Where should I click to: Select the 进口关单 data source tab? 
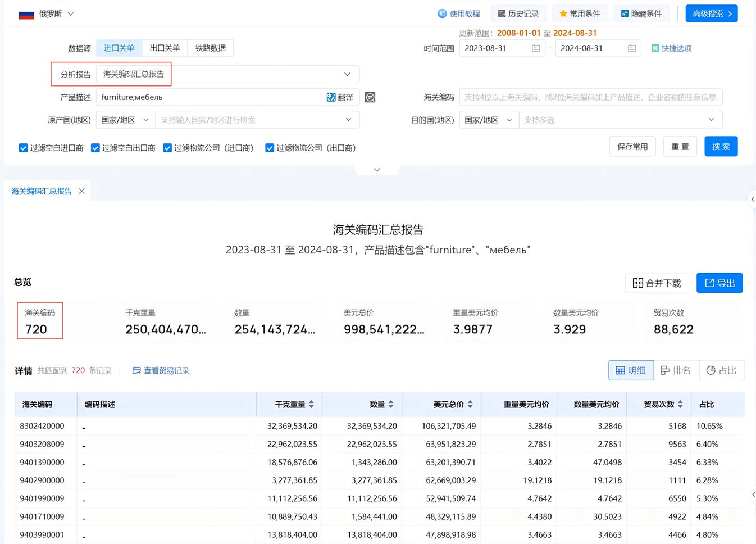(119, 48)
